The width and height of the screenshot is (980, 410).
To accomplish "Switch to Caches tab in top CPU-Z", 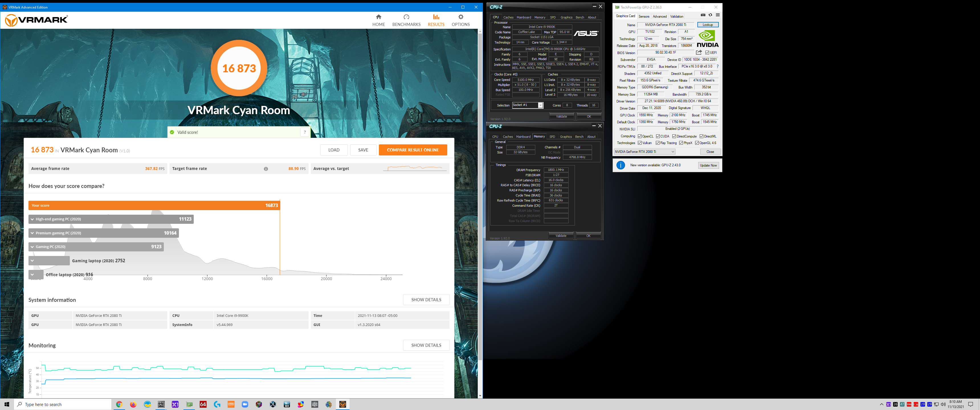I will [x=508, y=17].
